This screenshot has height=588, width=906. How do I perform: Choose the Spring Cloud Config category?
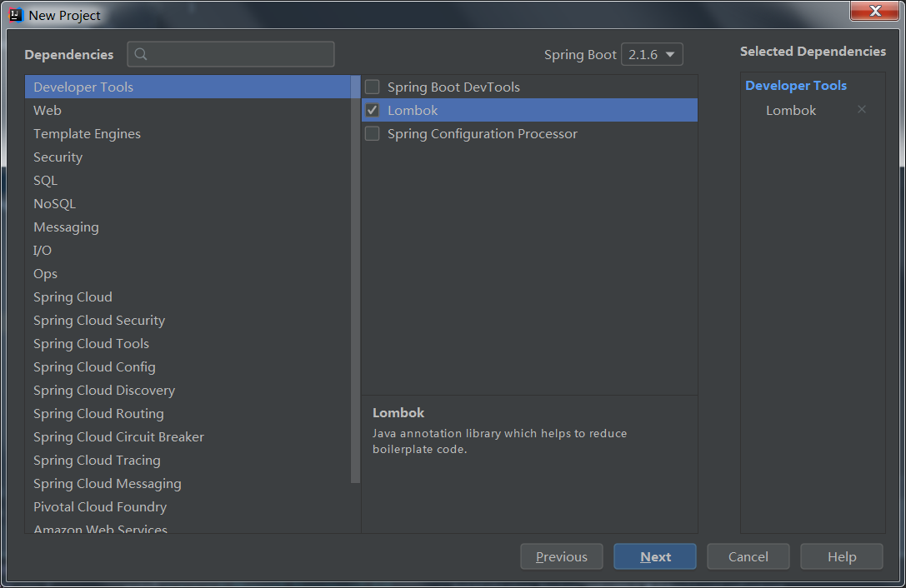pyautogui.click(x=188, y=366)
